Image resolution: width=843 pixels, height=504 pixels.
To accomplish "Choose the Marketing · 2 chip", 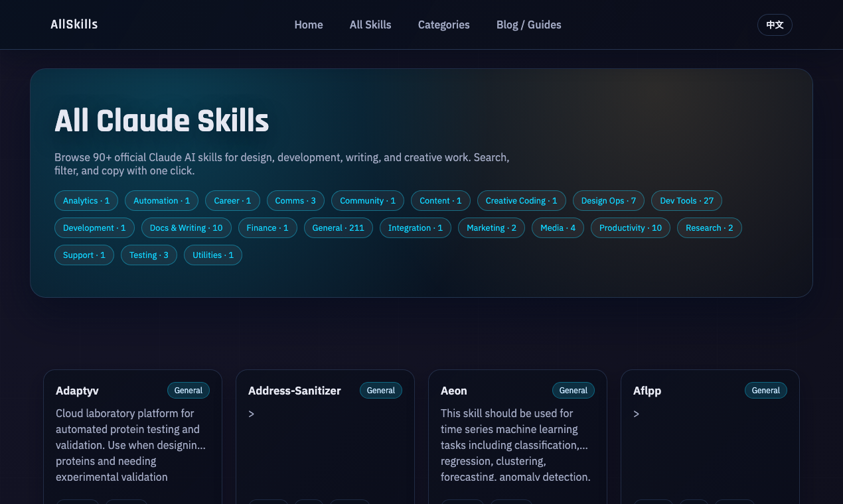I will 491,228.
